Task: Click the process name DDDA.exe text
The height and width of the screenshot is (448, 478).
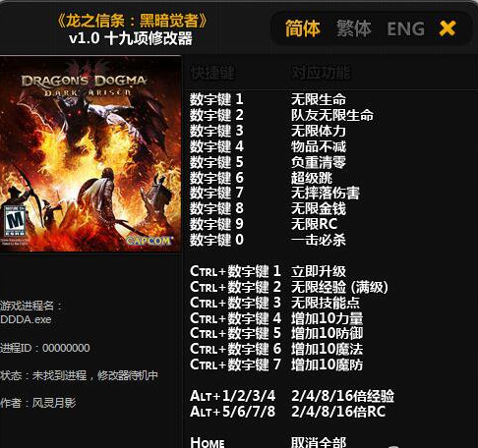Action: (26, 319)
